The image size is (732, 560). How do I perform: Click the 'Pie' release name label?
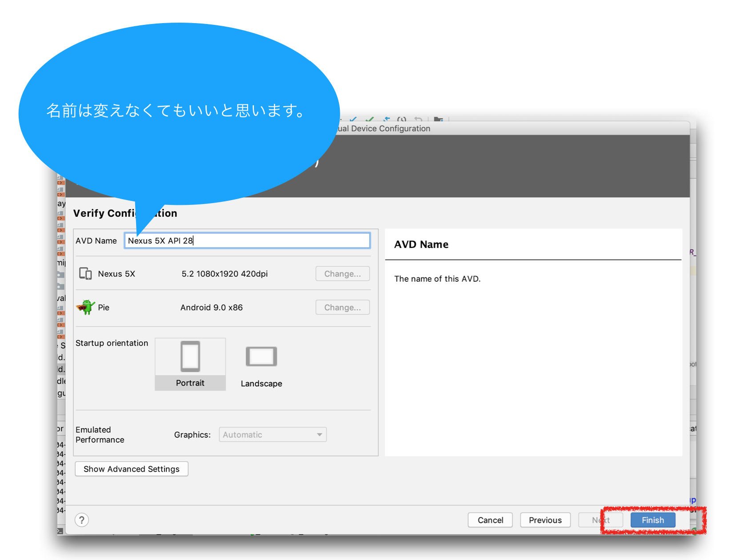coord(104,308)
